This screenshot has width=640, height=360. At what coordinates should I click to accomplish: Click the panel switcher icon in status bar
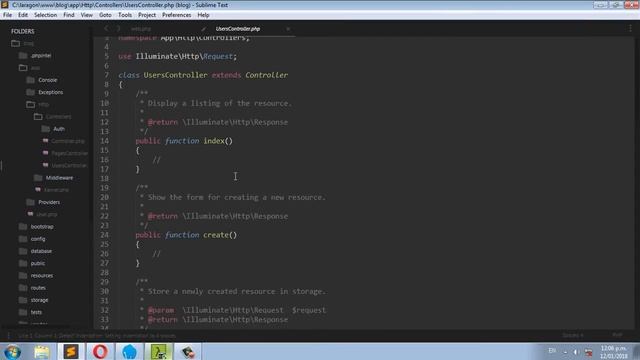click(8, 336)
